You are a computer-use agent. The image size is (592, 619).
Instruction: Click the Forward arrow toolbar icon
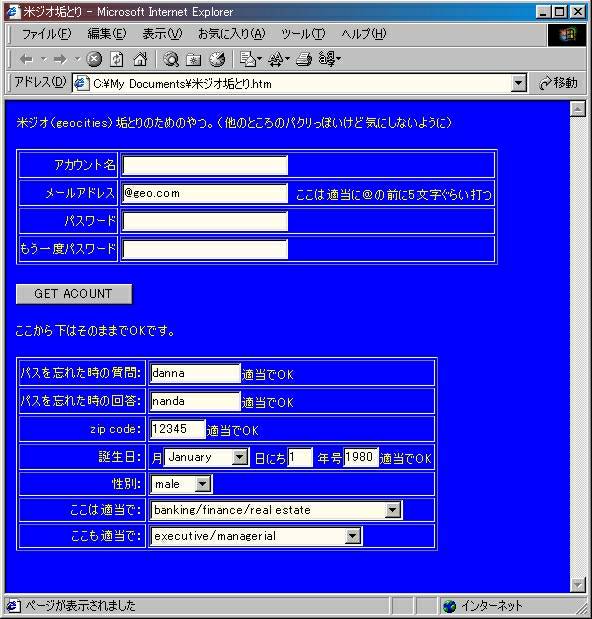tap(60, 59)
